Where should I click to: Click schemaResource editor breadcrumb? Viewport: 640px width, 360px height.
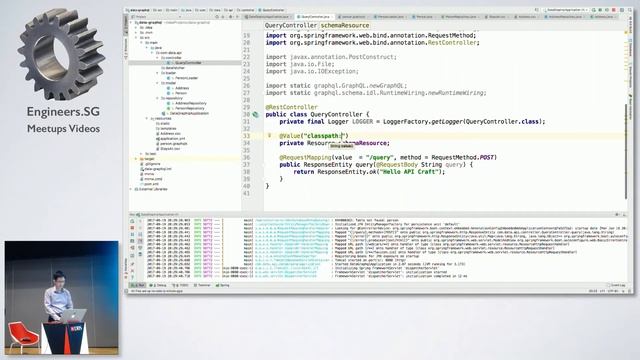[344, 25]
